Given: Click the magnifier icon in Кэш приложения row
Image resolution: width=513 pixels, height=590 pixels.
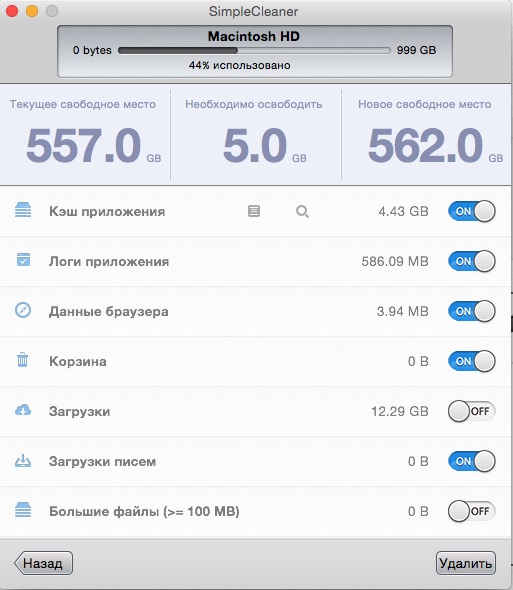Looking at the screenshot, I should (x=302, y=211).
